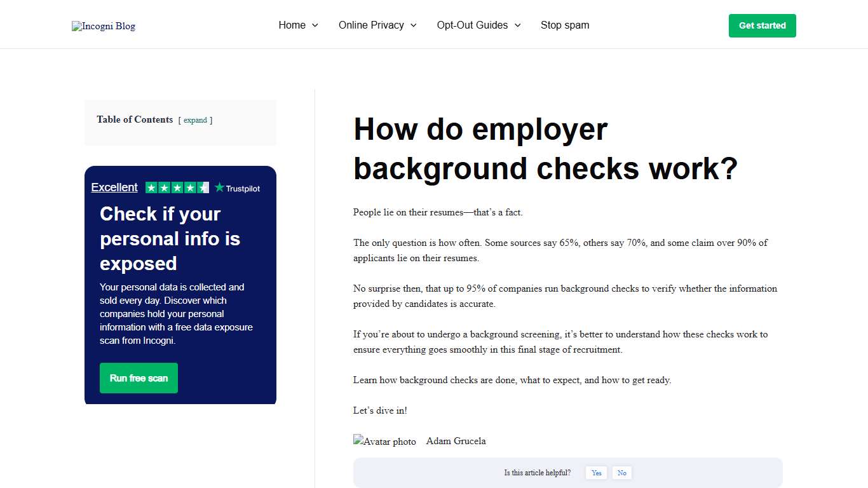Select Stop spam in the navigation
Viewport: 868px width, 488px height.
click(x=564, y=25)
